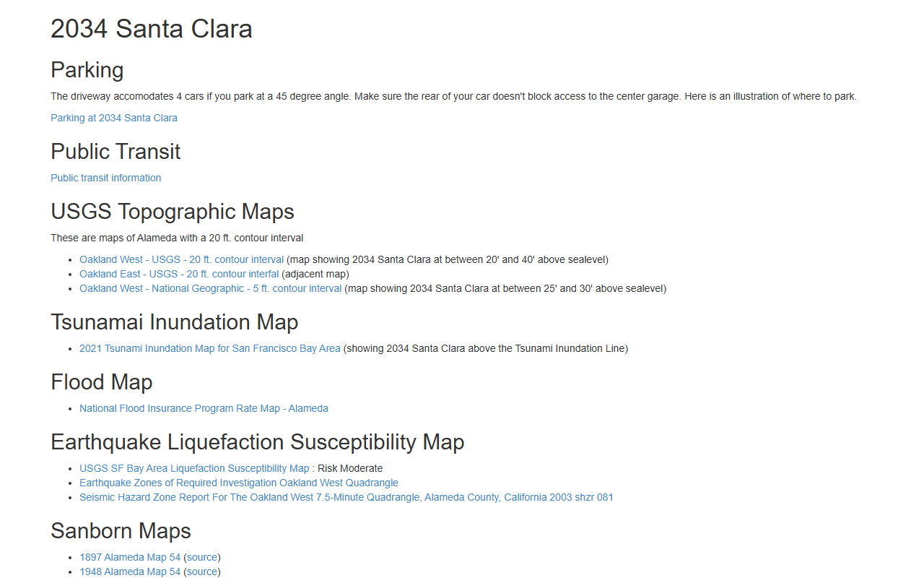Open Oakland East USGS 20 ft. contour map
The width and height of the screenshot is (924, 578).
[179, 274]
